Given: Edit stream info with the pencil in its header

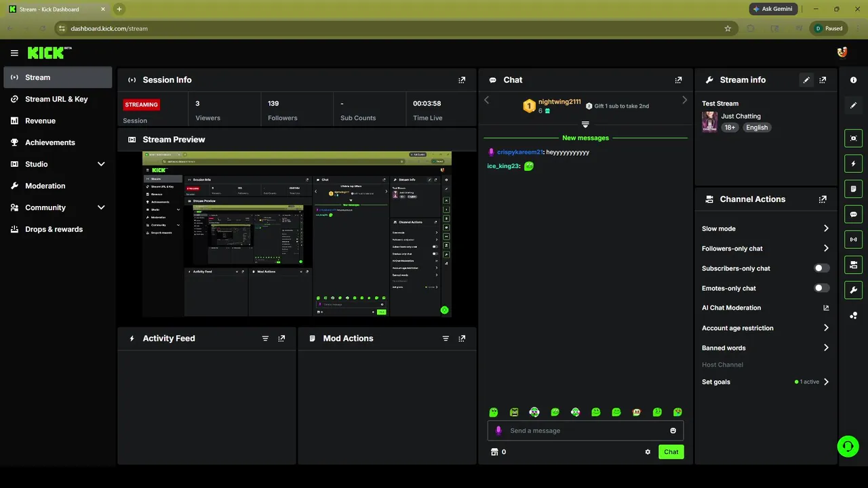Looking at the screenshot, I should pos(806,80).
